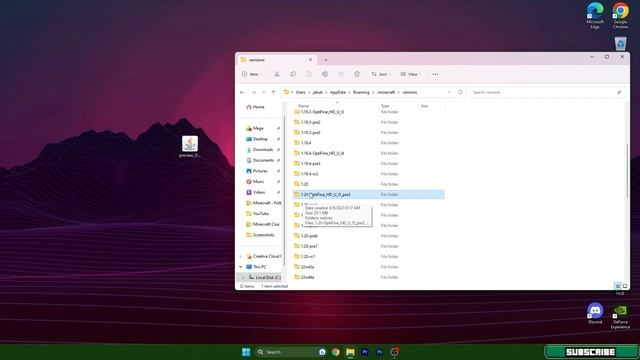
Task: Switch to large icons view toggle
Action: [625, 286]
